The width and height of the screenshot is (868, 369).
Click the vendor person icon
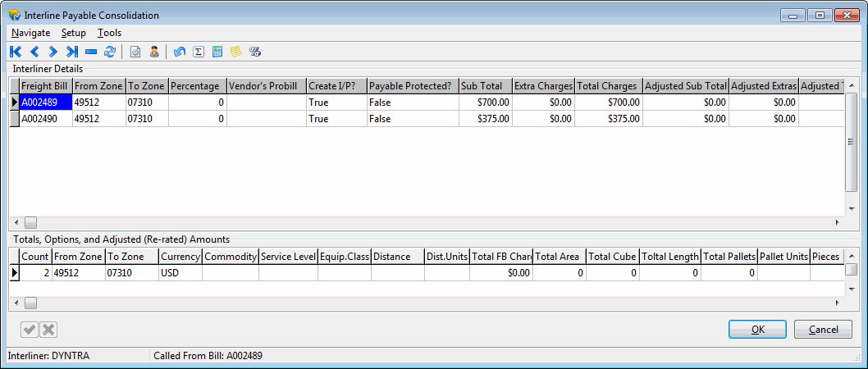point(153,52)
